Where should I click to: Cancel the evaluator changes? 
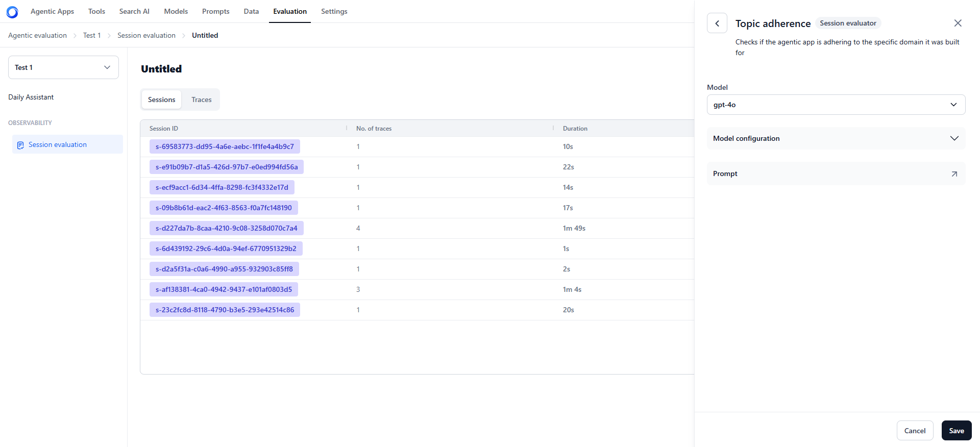click(915, 431)
